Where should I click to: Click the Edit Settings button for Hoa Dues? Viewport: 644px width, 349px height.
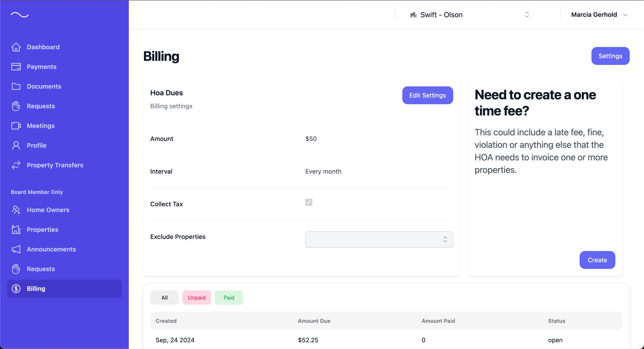[427, 95]
